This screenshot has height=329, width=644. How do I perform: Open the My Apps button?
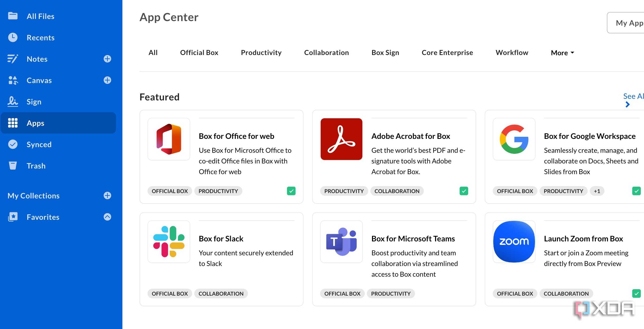coord(626,23)
